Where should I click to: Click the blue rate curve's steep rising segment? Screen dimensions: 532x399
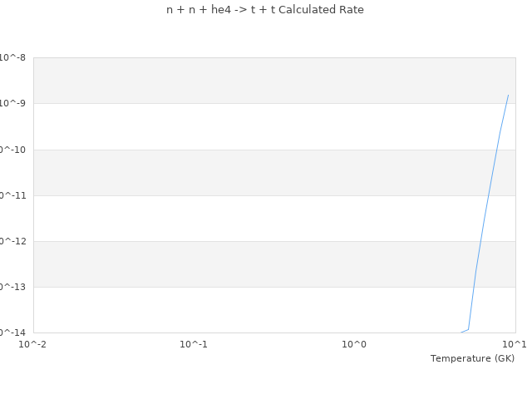click(486, 208)
